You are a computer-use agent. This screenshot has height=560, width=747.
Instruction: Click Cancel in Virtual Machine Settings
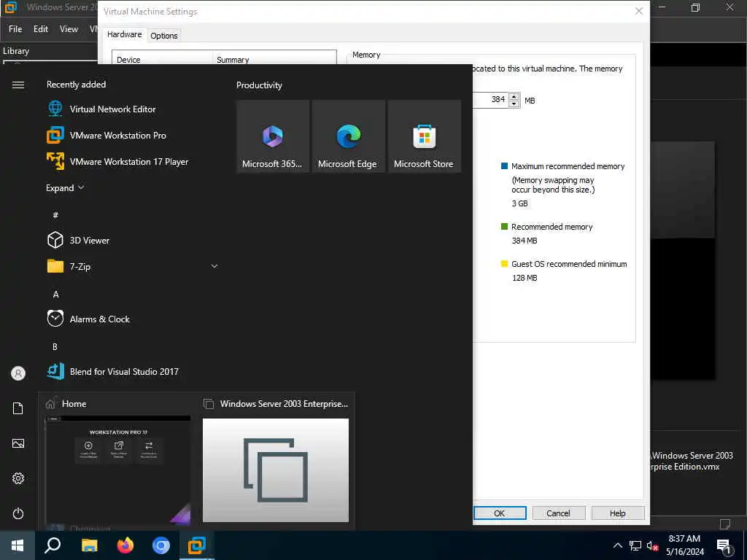pyautogui.click(x=558, y=513)
